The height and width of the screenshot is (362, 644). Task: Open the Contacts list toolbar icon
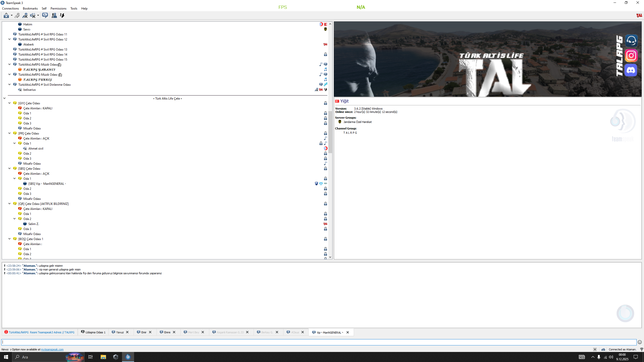[54, 16]
